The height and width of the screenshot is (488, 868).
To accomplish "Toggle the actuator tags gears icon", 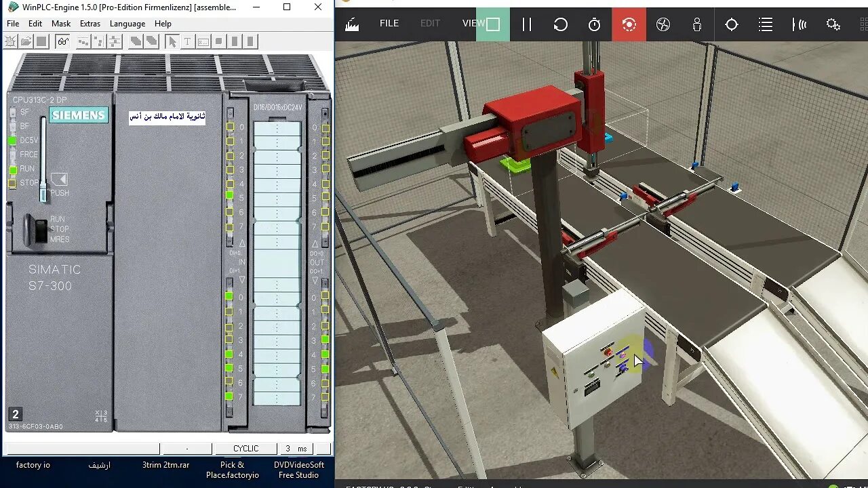I will (833, 24).
